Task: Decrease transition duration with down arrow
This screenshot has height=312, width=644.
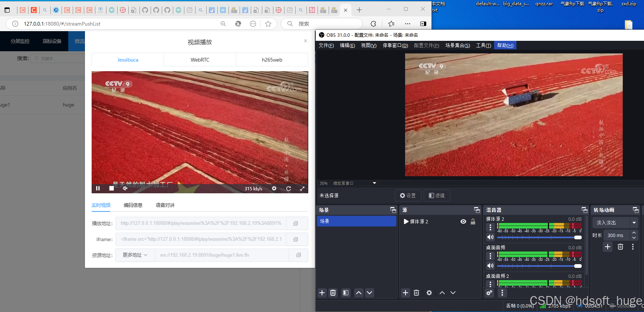Action: [x=634, y=238]
